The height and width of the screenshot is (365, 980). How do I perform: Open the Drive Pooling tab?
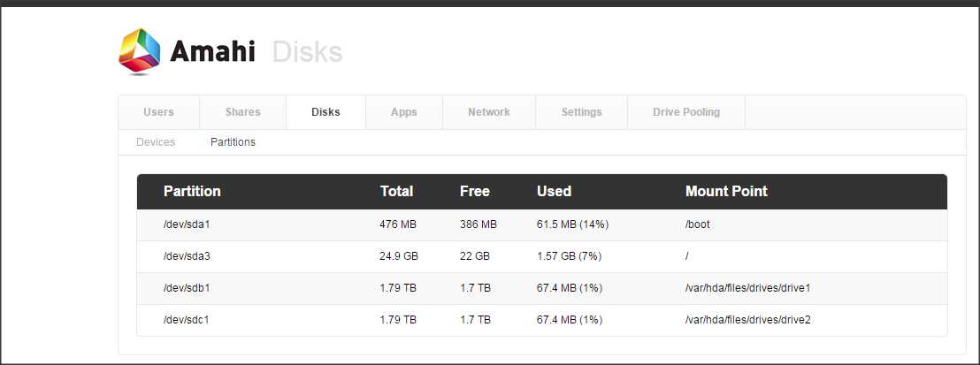[x=686, y=112]
